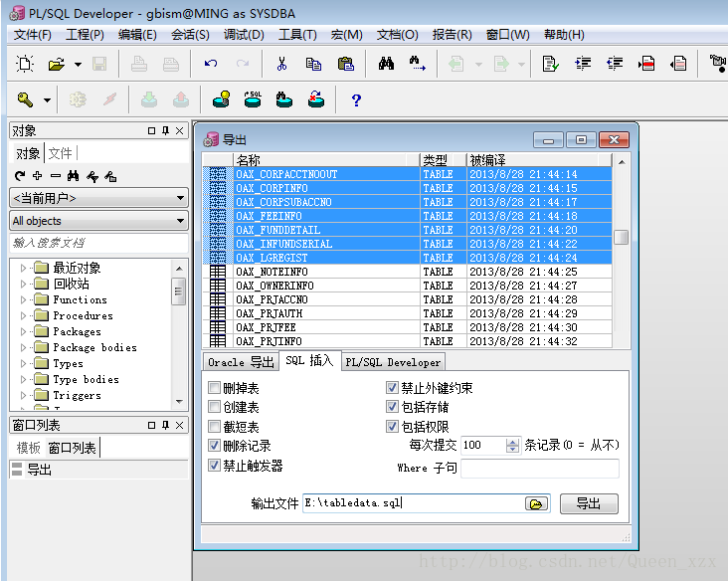The height and width of the screenshot is (581, 728).
Task: Click the Log on key icon
Action: 25,99
